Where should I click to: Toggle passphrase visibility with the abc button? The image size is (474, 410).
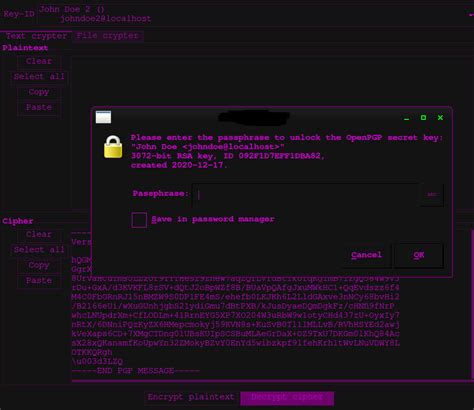pyautogui.click(x=432, y=195)
